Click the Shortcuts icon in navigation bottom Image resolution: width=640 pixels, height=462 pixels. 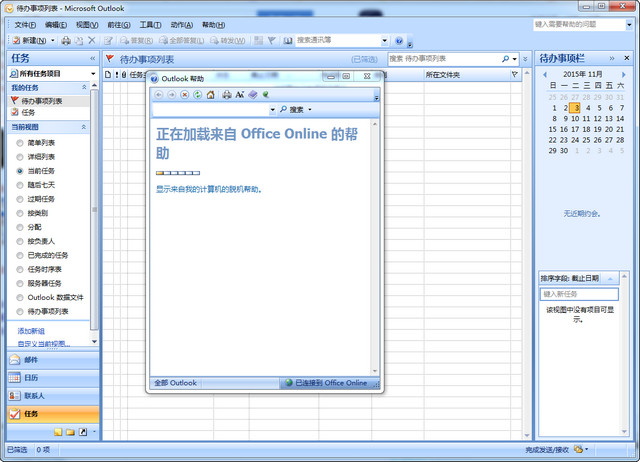pyautogui.click(x=83, y=432)
